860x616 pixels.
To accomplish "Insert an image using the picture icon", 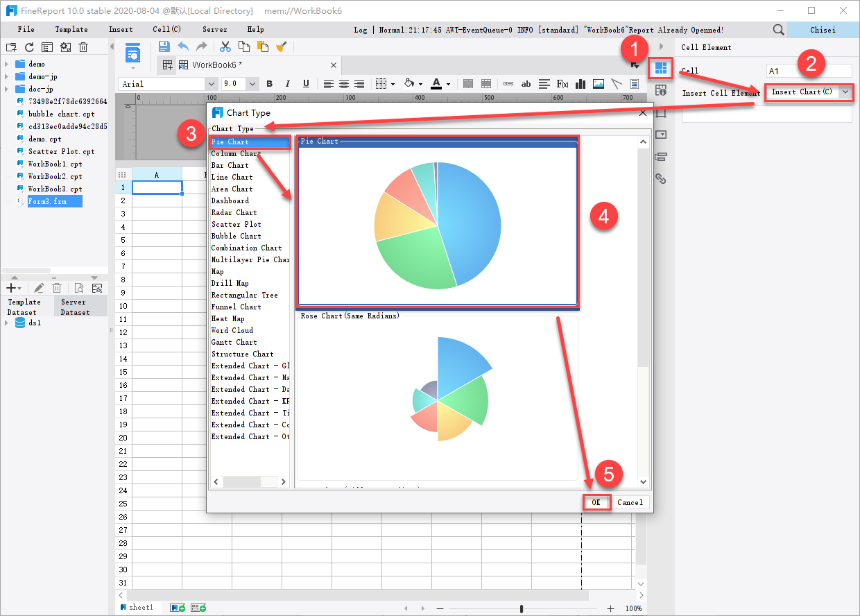I will pyautogui.click(x=598, y=83).
